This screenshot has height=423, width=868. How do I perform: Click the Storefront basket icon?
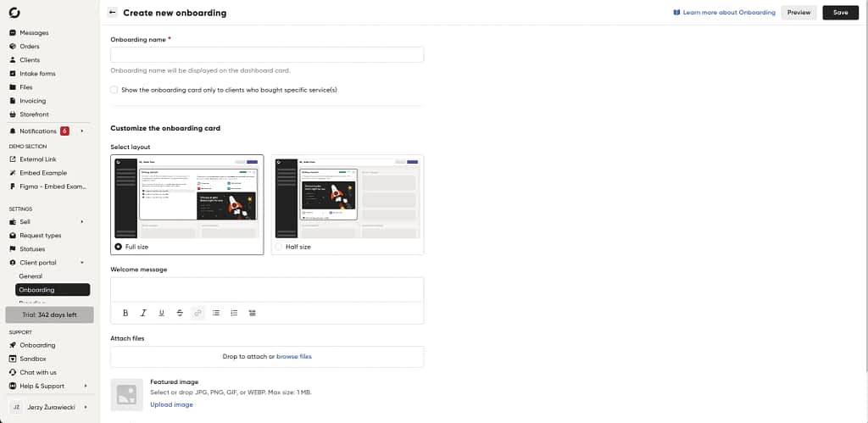click(13, 114)
